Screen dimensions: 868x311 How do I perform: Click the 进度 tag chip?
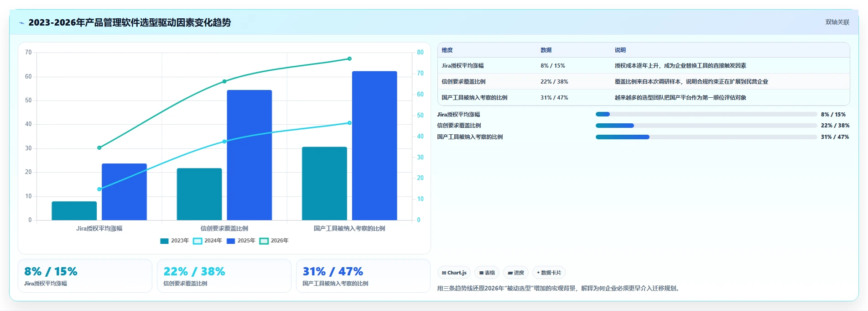pos(516,273)
